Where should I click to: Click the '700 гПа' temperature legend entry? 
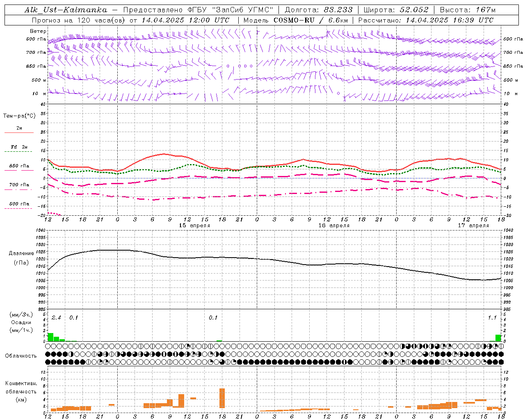point(19,185)
